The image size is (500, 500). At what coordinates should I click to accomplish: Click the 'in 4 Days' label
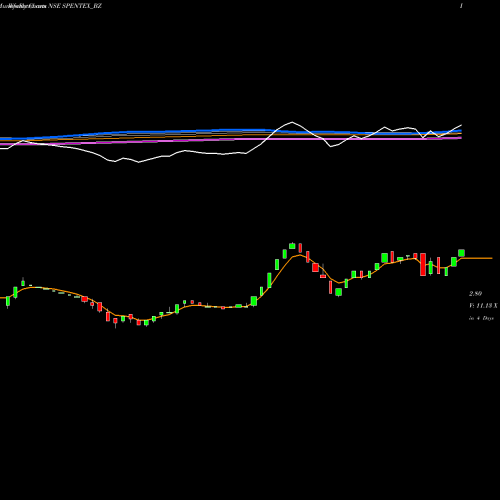(481, 318)
